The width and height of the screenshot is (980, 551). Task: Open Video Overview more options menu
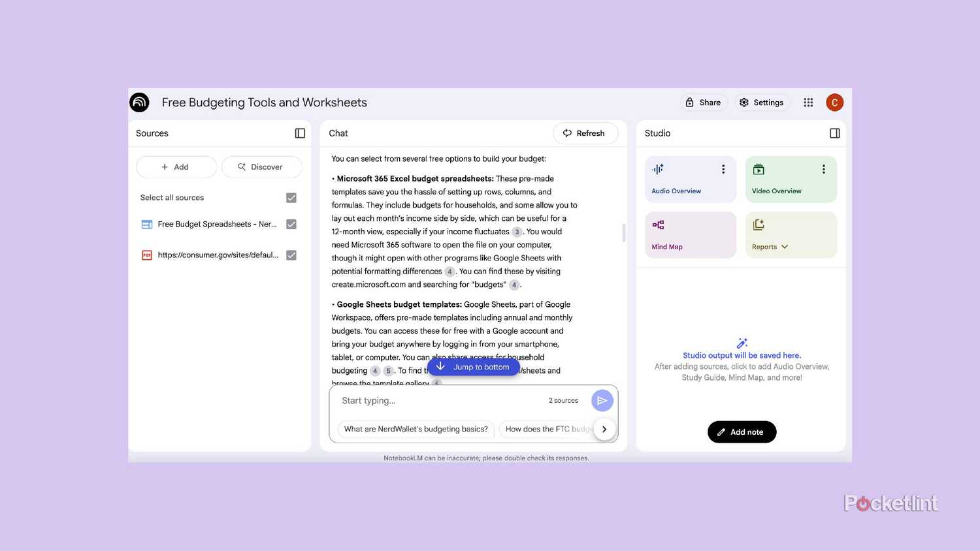[824, 169]
